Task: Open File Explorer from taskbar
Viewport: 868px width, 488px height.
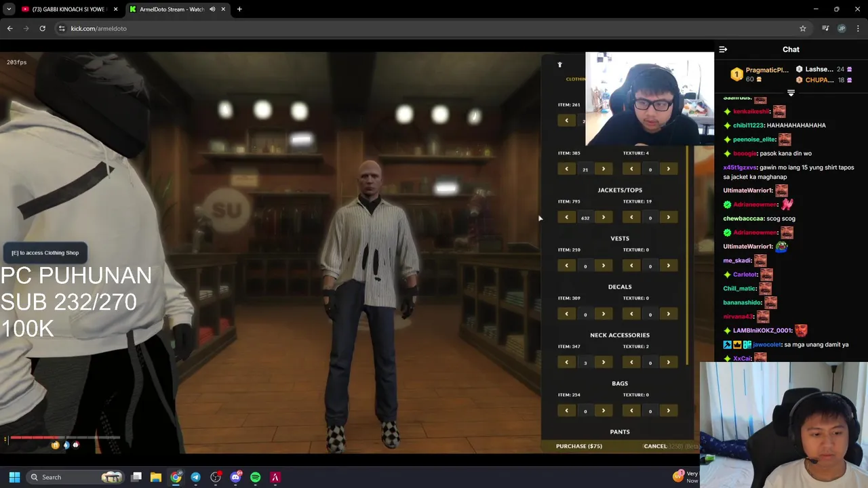Action: click(156, 477)
